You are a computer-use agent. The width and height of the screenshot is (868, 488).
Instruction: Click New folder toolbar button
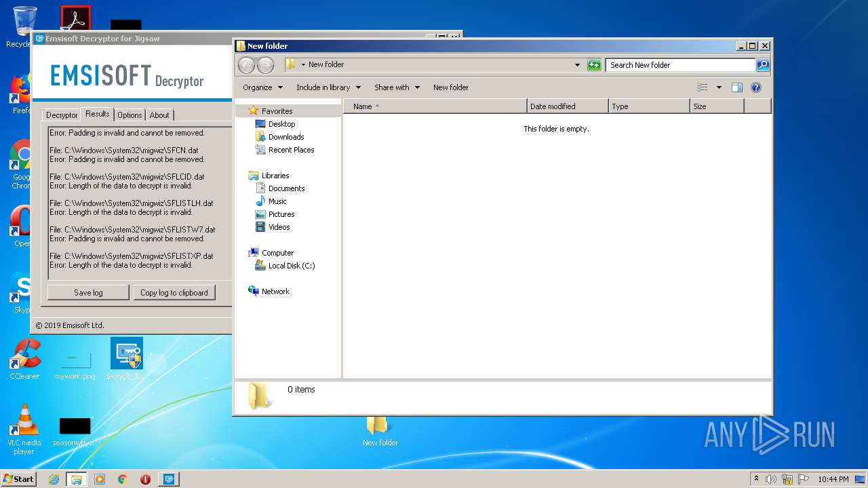tap(451, 87)
